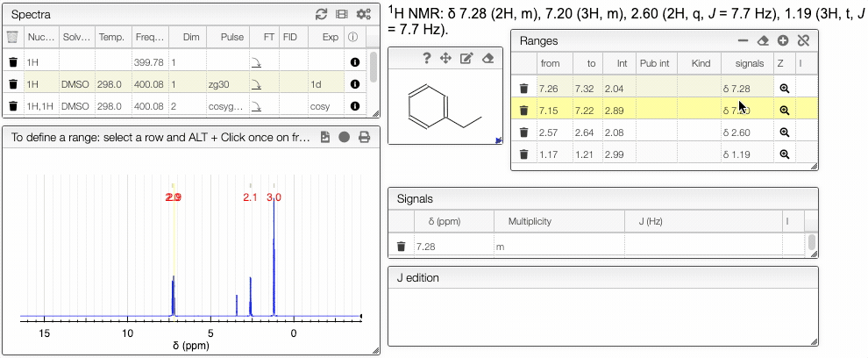Click FT arrow icon for cosy spectrum

(256, 106)
